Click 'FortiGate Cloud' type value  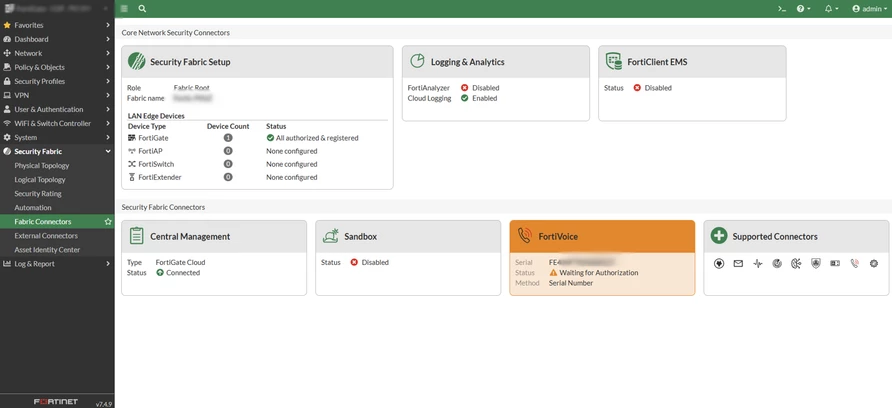[180, 262]
